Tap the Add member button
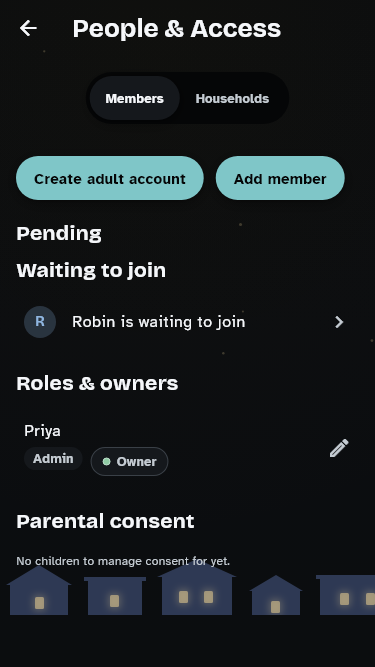The height and width of the screenshot is (667, 375). 280,178
